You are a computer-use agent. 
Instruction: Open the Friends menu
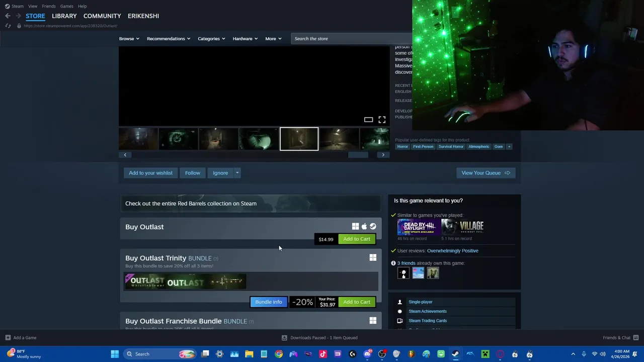pos(49,6)
